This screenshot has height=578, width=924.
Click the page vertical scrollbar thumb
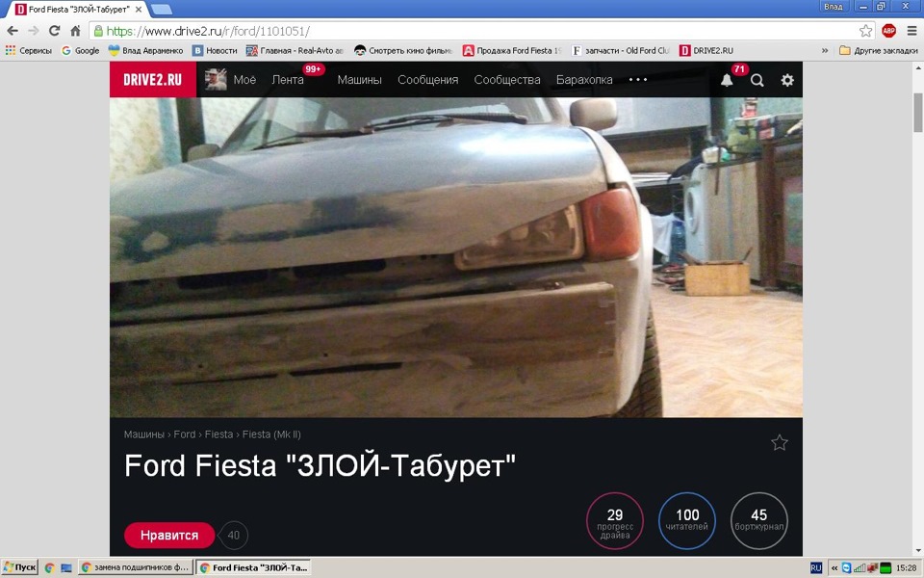[918, 112]
